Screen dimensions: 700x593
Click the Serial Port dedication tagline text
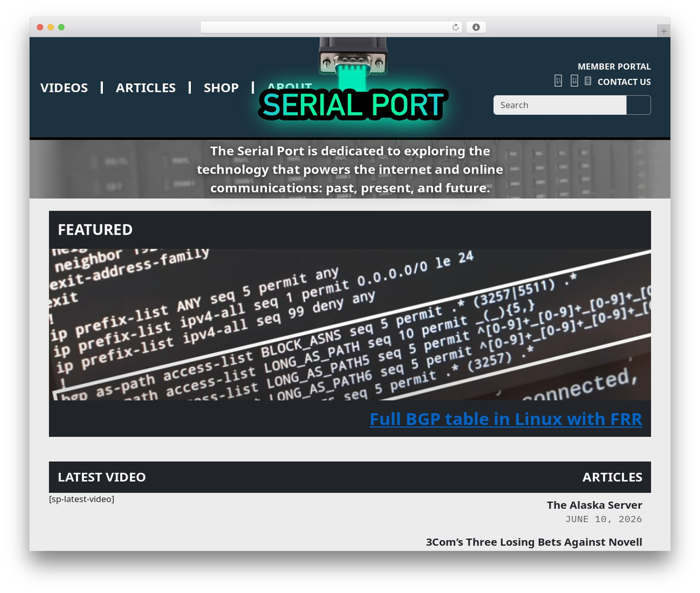pyautogui.click(x=350, y=170)
